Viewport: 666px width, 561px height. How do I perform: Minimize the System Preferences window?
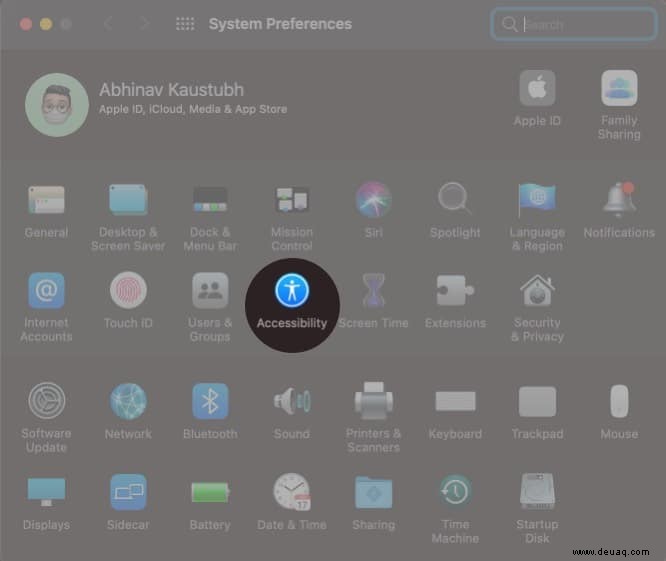[x=46, y=24]
